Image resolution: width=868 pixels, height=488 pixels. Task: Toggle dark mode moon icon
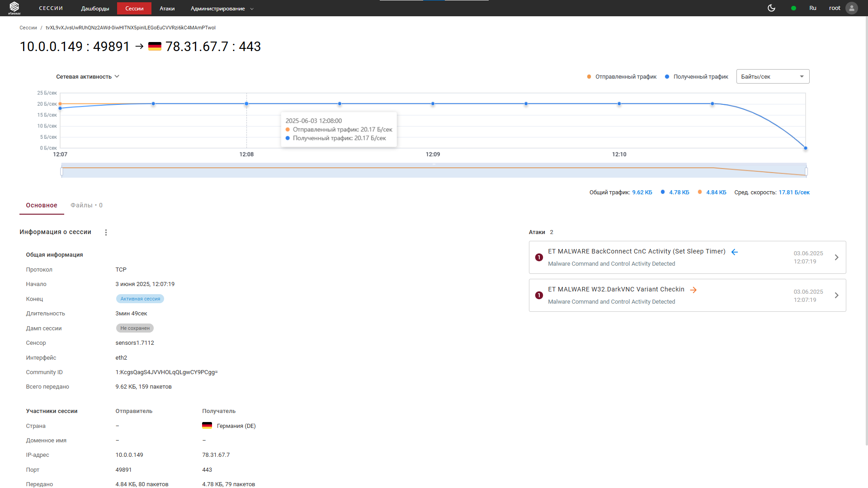tap(771, 8)
